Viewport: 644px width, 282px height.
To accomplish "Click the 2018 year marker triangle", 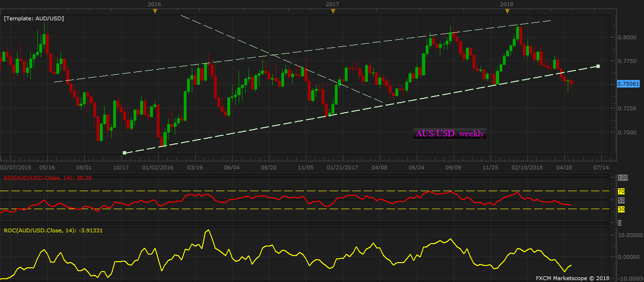I will [x=507, y=11].
